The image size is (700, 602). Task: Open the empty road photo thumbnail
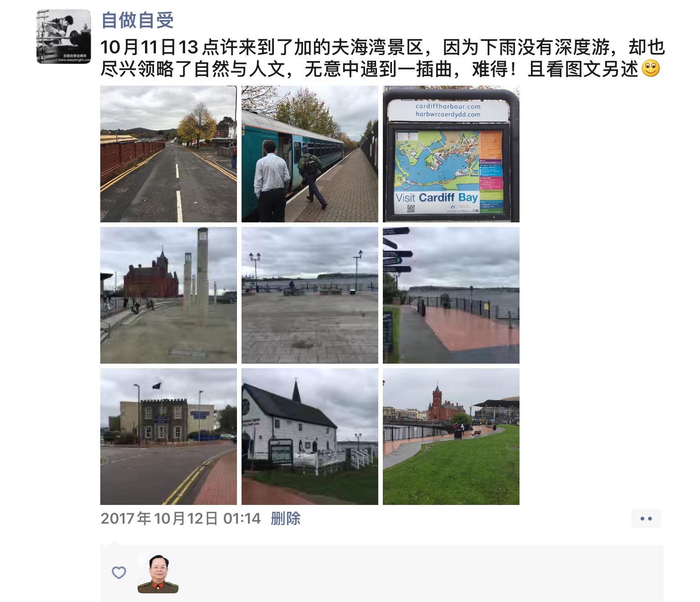coord(169,154)
